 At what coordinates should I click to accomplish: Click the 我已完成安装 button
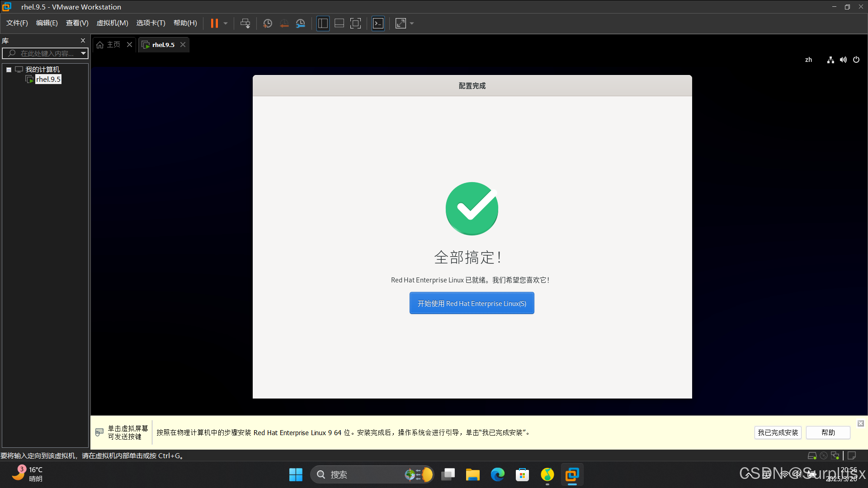coord(778,432)
